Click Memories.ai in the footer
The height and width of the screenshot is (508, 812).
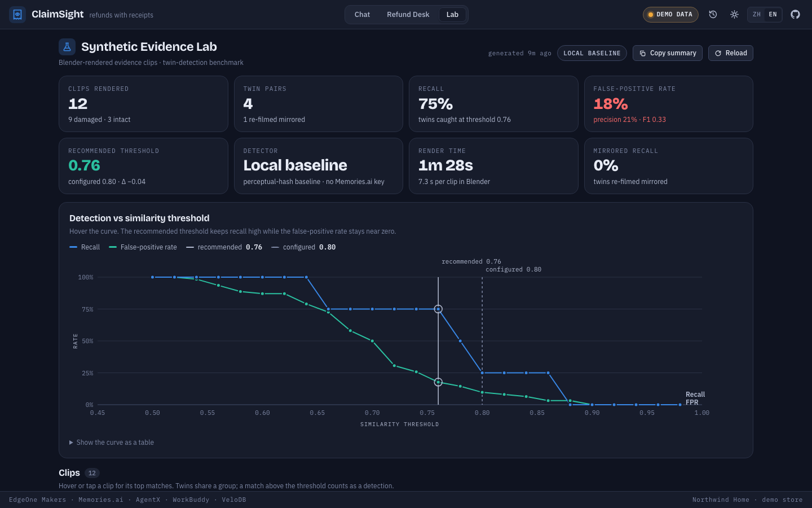click(x=101, y=500)
